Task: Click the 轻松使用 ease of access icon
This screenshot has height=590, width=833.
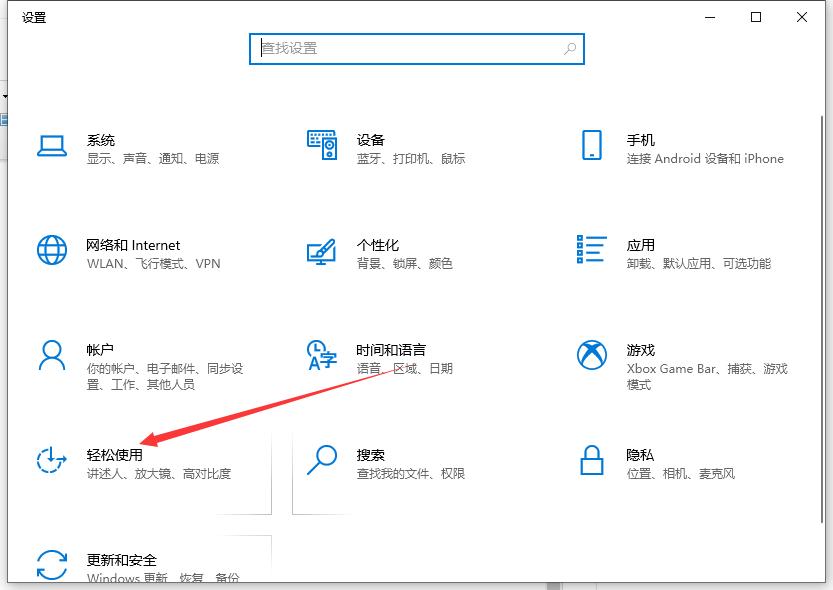Action: [52, 460]
